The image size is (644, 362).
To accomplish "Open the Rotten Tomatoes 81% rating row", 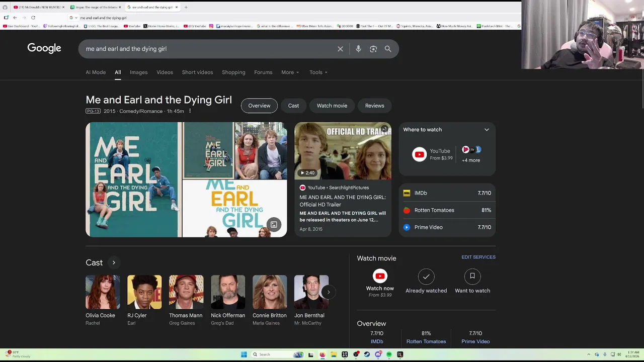I will (447, 210).
